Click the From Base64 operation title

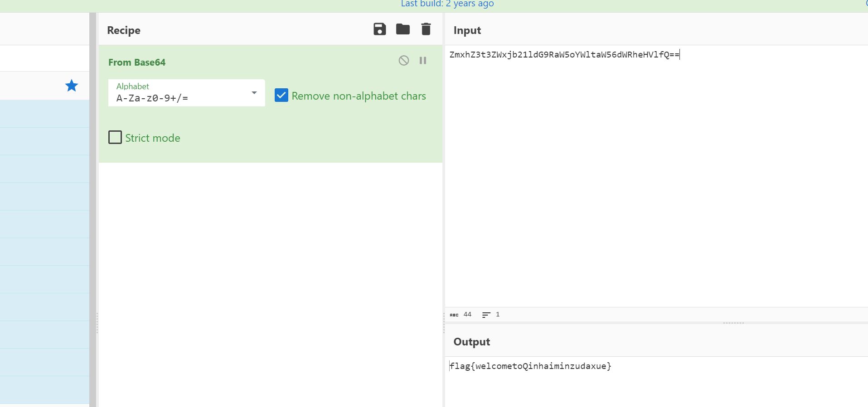[137, 62]
